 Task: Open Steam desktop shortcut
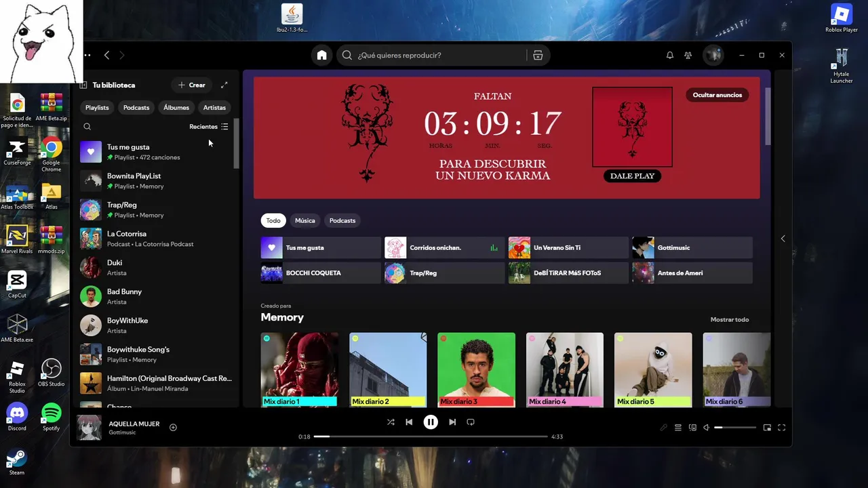pos(17,462)
